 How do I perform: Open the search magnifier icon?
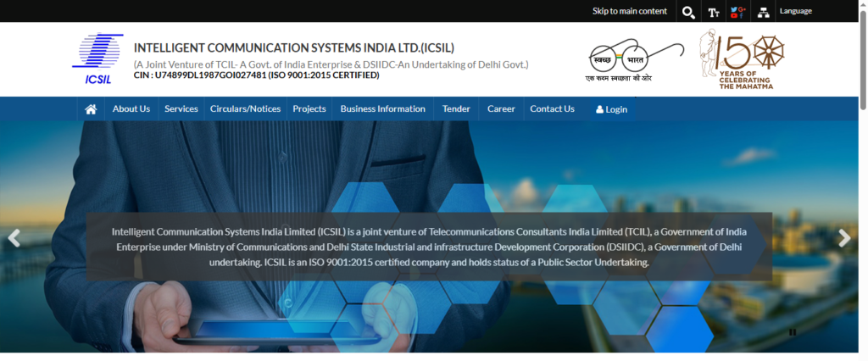point(688,12)
